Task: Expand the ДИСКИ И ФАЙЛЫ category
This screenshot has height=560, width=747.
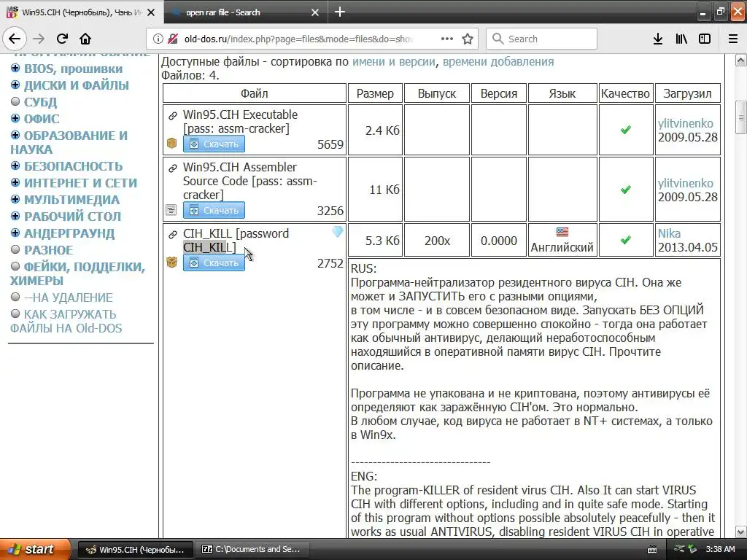Action: pos(15,85)
